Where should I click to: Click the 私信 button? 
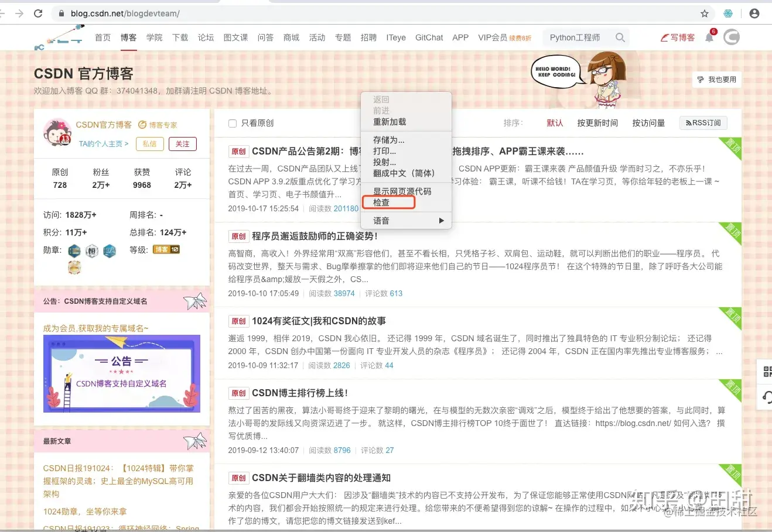click(x=150, y=144)
